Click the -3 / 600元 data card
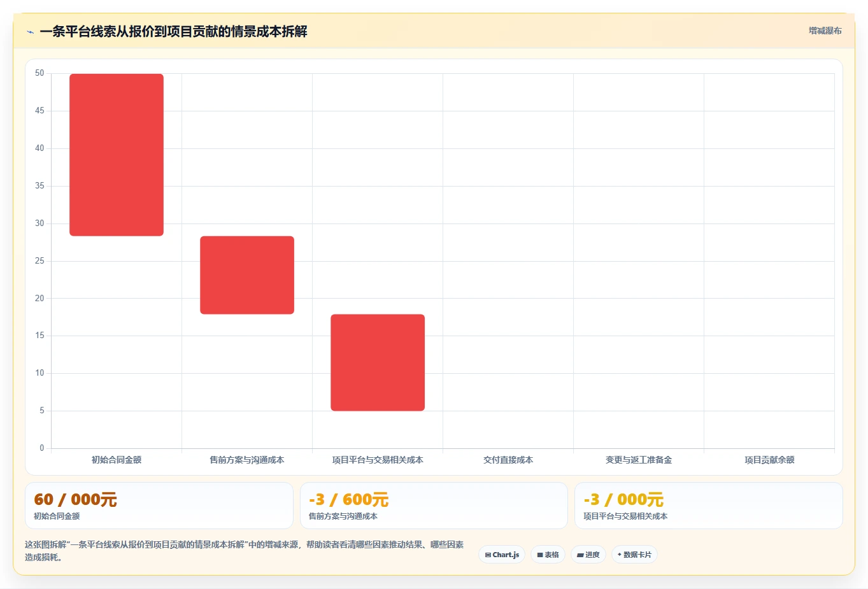 click(434, 506)
